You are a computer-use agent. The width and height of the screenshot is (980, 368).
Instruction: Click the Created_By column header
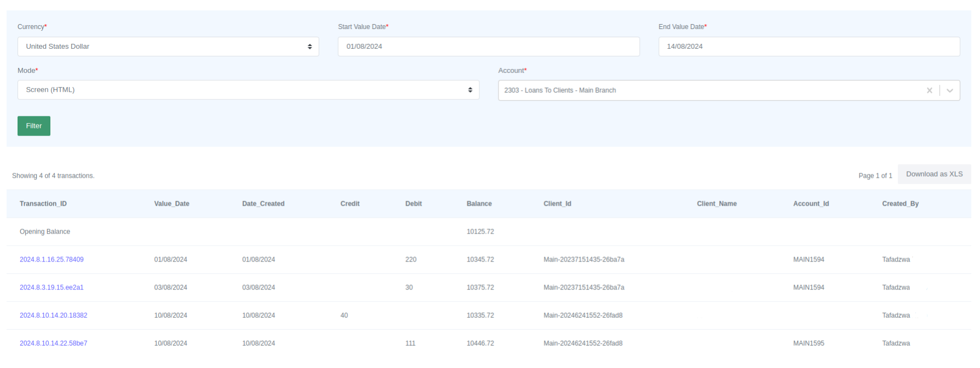pos(900,204)
